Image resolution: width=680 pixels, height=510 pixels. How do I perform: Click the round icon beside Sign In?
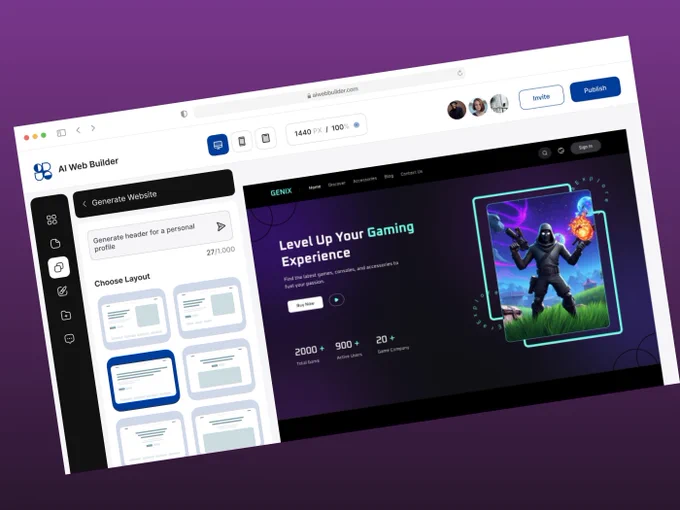pos(561,150)
